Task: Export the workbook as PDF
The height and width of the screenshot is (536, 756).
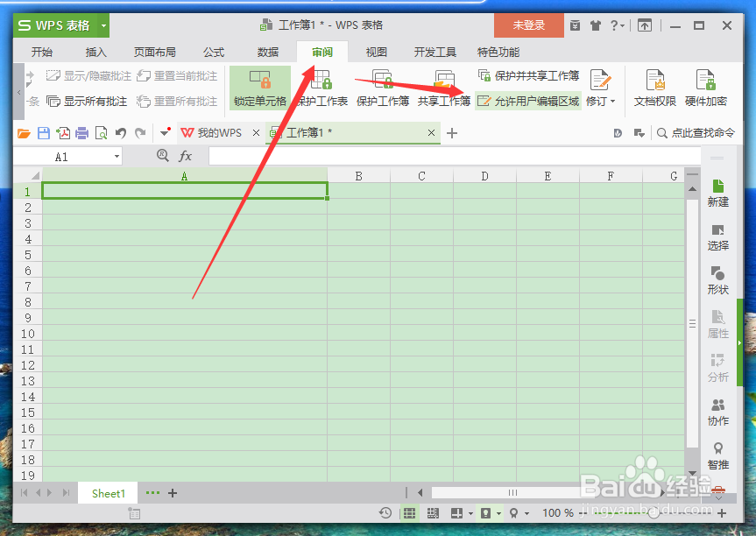Action: 65,132
